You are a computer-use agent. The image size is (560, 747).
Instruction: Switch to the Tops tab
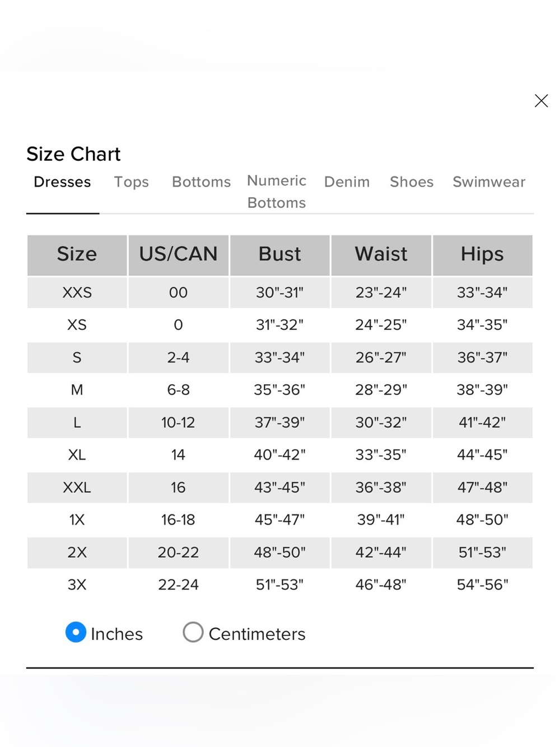(132, 182)
